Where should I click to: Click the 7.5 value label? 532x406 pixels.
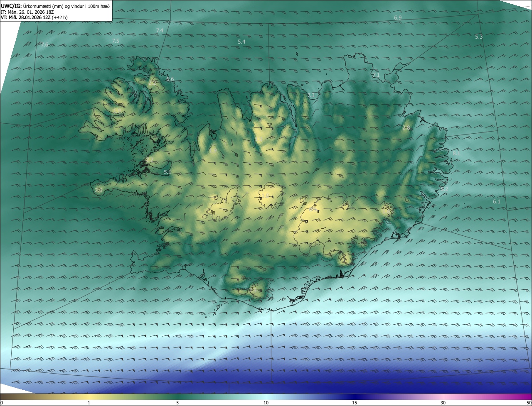[x=116, y=41]
